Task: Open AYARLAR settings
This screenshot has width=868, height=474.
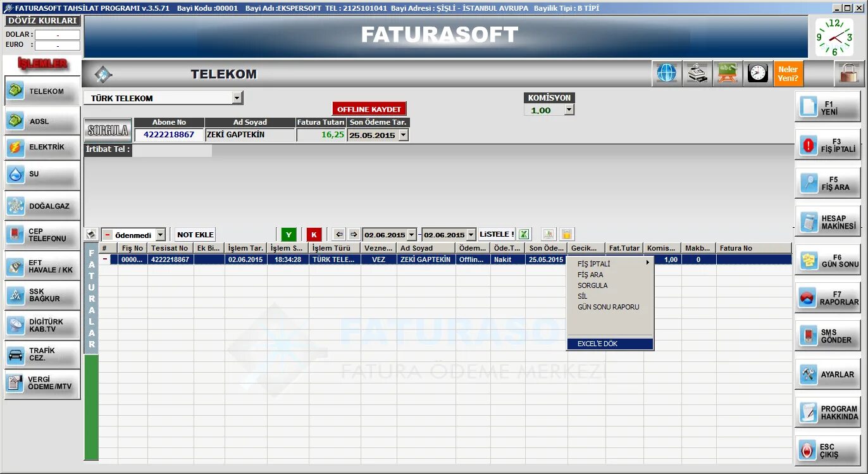Action: coord(828,374)
